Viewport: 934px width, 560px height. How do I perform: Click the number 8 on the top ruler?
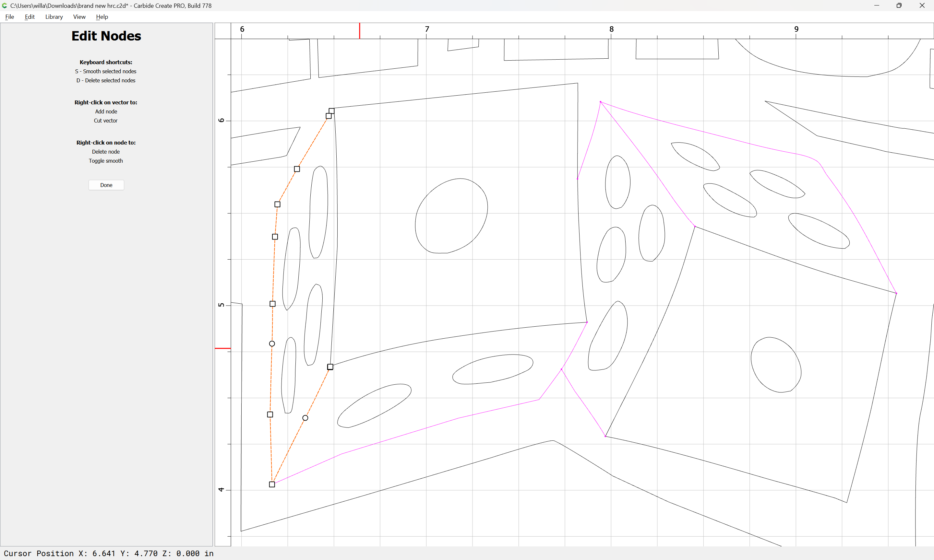(x=612, y=29)
